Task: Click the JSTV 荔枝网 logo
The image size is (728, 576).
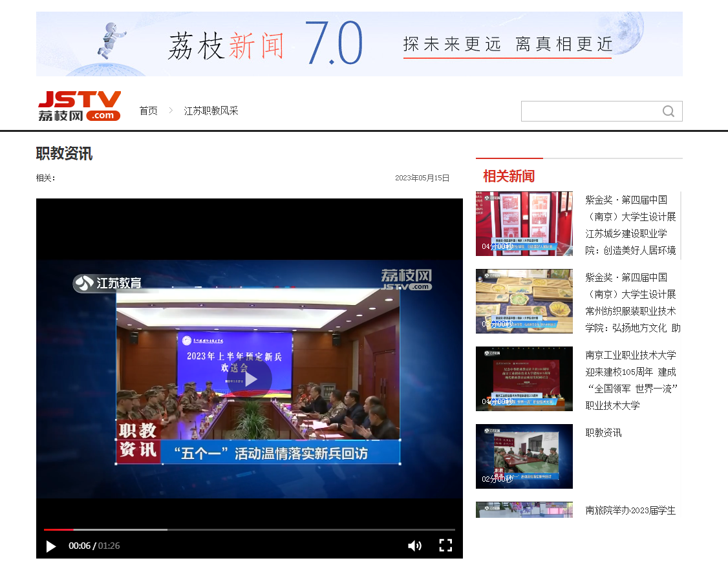Action: tap(79, 106)
